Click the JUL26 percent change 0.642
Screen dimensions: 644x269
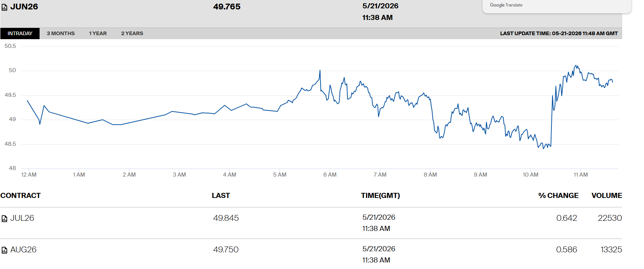(567, 218)
